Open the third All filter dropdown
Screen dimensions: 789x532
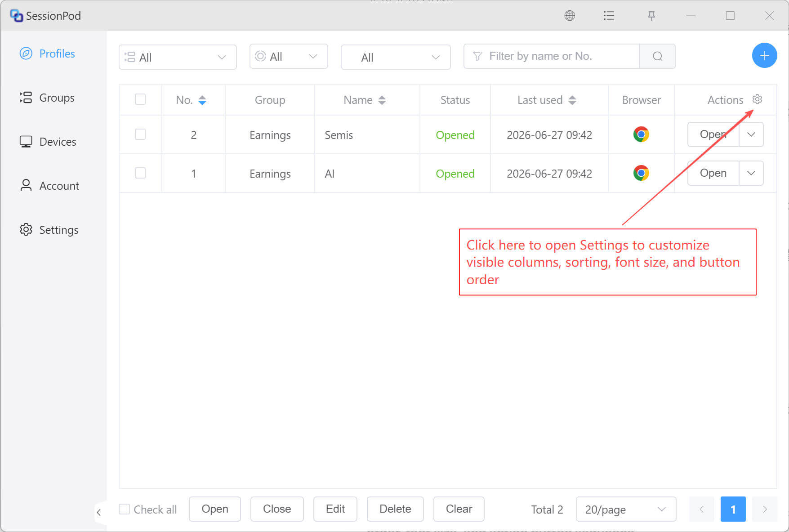click(396, 57)
